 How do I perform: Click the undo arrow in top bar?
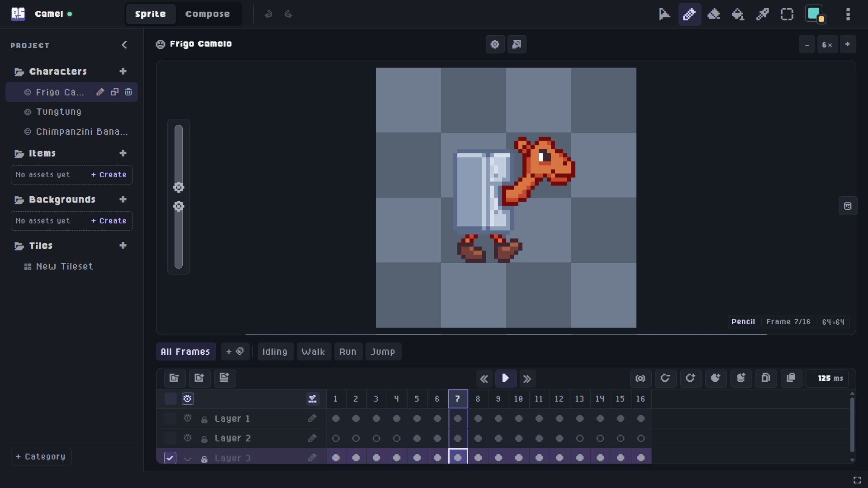pyautogui.click(x=269, y=14)
